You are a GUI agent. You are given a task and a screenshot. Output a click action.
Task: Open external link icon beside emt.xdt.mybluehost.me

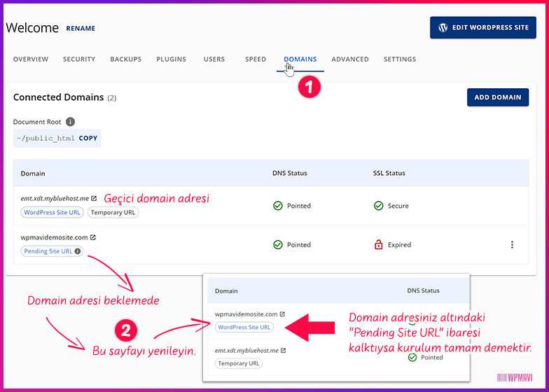95,198
